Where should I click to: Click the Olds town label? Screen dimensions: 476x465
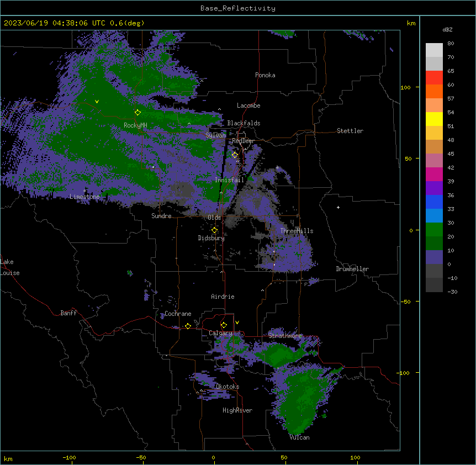pyautogui.click(x=214, y=218)
